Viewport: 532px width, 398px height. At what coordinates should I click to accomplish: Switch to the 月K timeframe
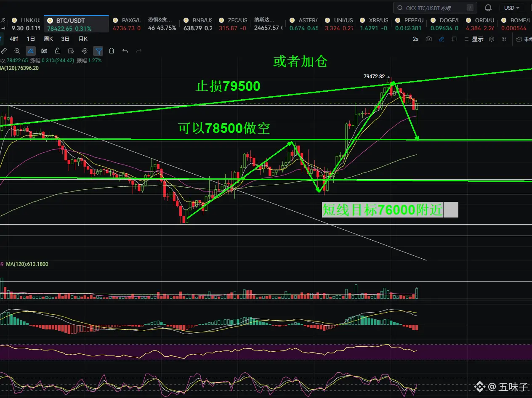83,39
